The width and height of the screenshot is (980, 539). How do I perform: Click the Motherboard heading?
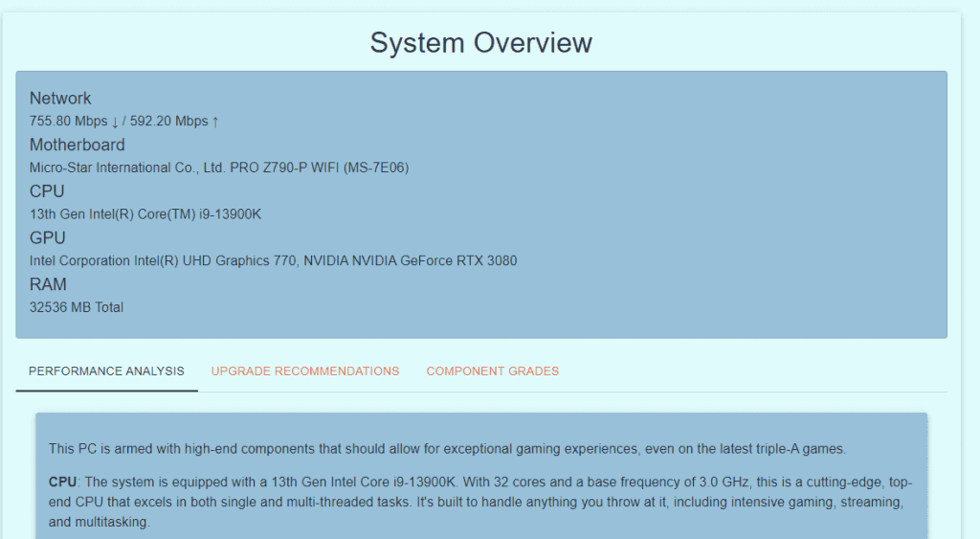tap(77, 146)
